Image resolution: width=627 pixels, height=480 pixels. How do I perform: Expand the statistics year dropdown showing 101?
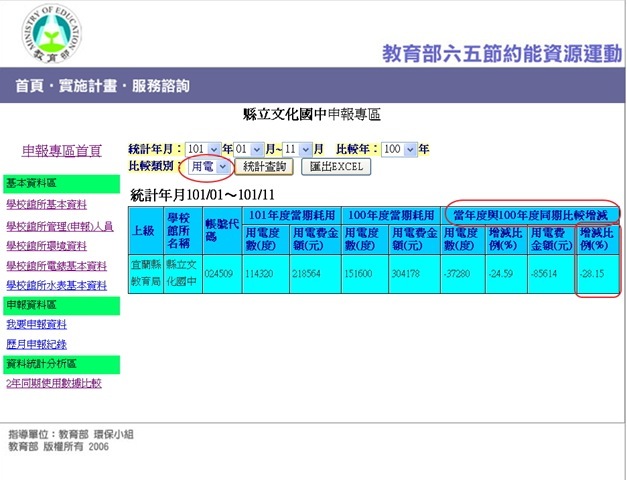(203, 149)
